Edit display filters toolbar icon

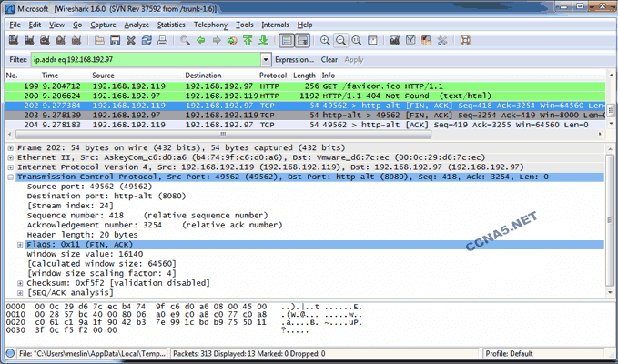pyautogui.click(x=410, y=41)
